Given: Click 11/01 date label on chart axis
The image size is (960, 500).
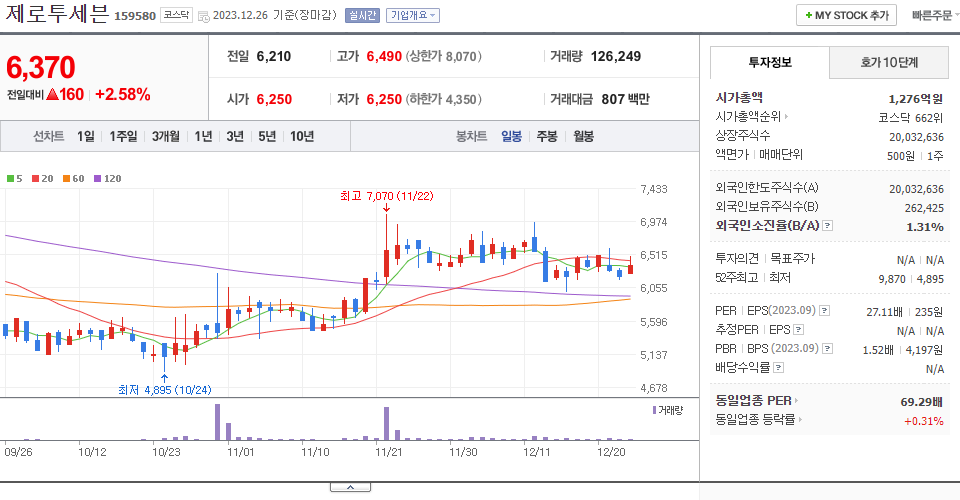Looking at the screenshot, I should [240, 452].
